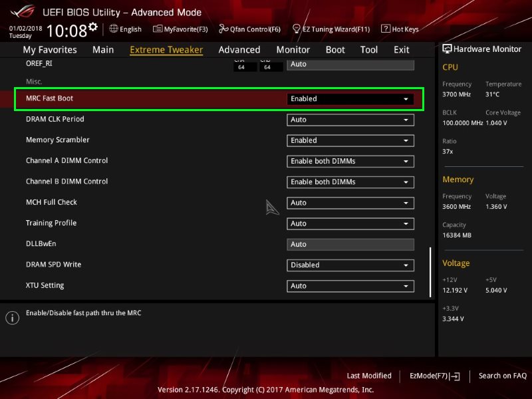
Task: Click the 01/02/2018 date text
Action: pos(25,28)
